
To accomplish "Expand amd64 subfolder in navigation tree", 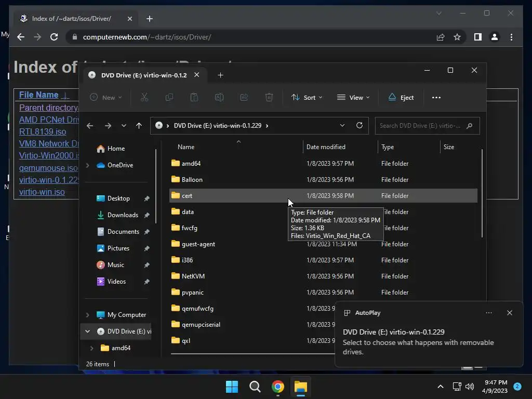I will (x=91, y=348).
